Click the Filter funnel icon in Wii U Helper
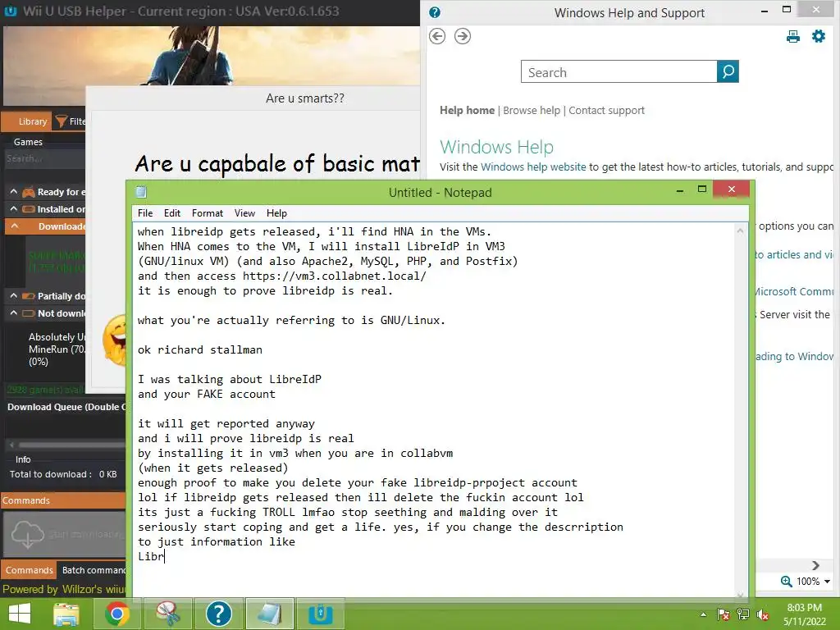 [62, 121]
